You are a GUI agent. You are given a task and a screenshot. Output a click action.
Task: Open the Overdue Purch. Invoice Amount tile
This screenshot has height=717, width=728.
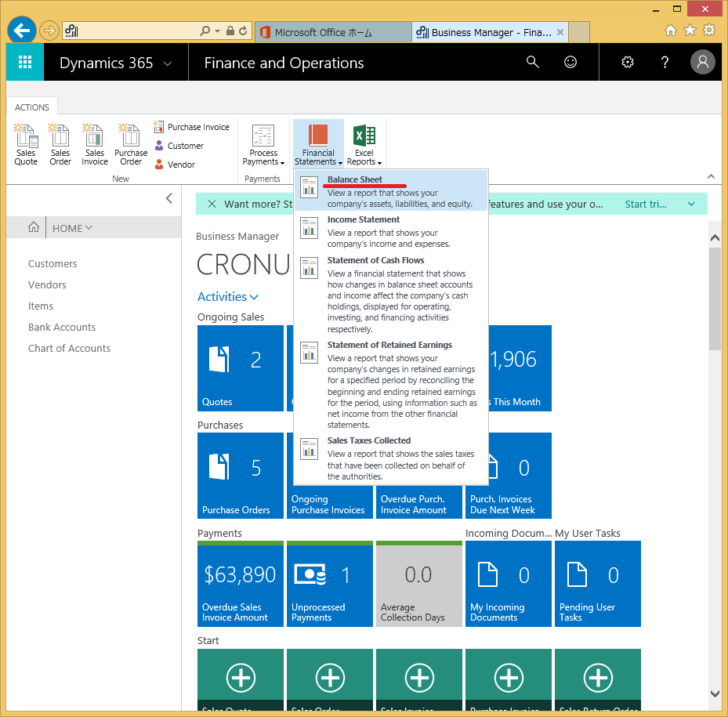[x=419, y=502]
